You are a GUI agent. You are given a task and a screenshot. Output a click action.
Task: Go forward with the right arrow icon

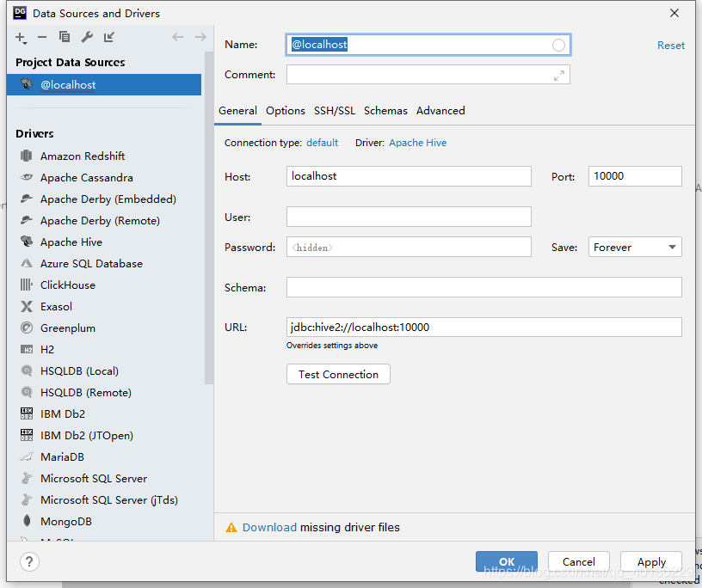[200, 37]
